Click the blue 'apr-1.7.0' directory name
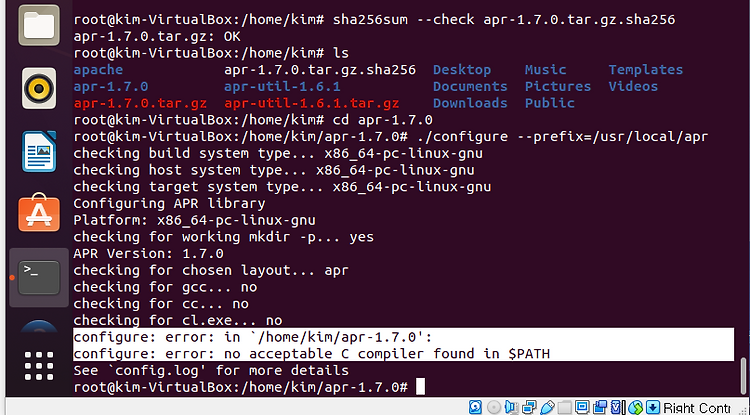The image size is (750, 415). pyautogui.click(x=111, y=87)
